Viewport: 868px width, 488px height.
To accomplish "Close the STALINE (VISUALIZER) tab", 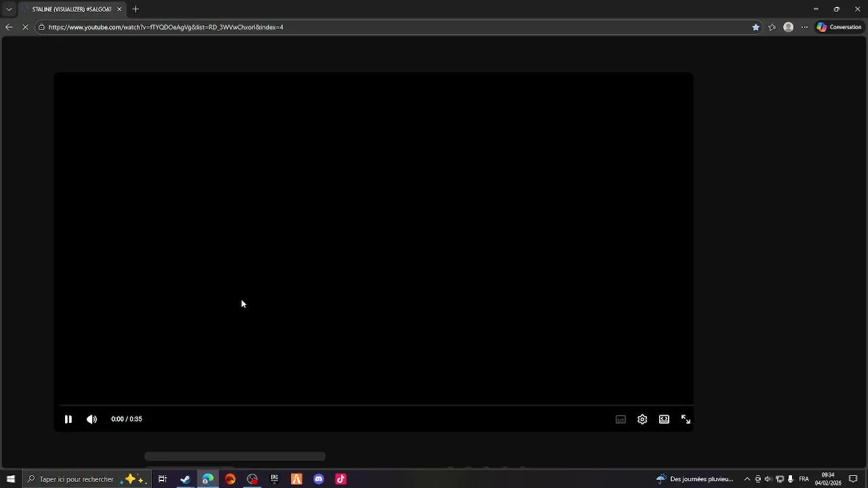I will (119, 9).
